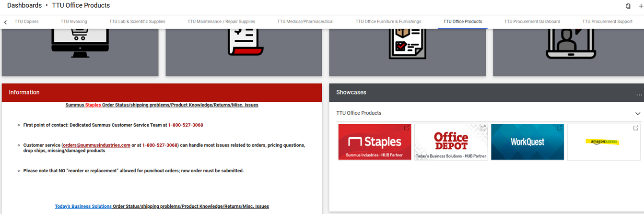The image size is (644, 214).
Task: Open external link icon on WorkQuest tile
Action: [559, 128]
